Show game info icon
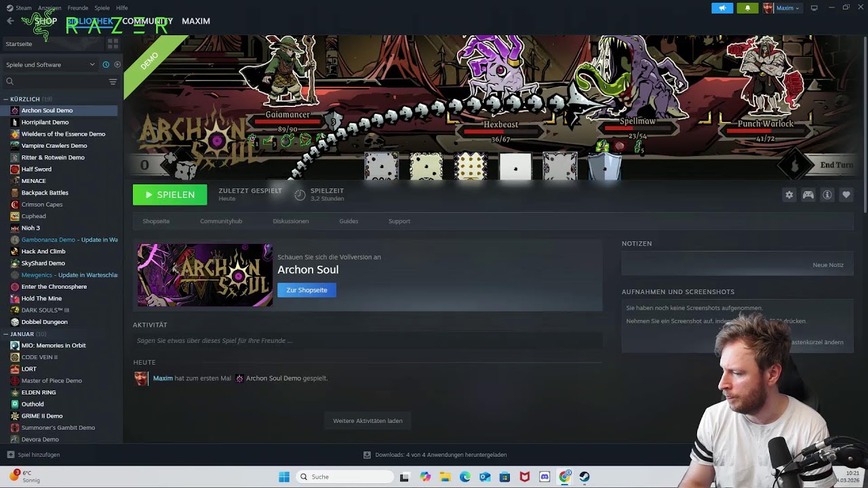 pos(827,195)
